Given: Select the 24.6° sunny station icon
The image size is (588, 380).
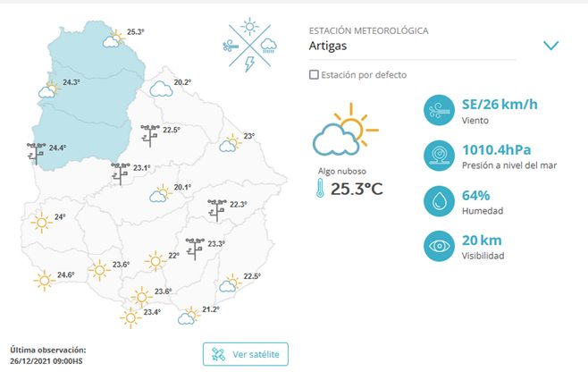Looking at the screenshot, I should point(44,281).
